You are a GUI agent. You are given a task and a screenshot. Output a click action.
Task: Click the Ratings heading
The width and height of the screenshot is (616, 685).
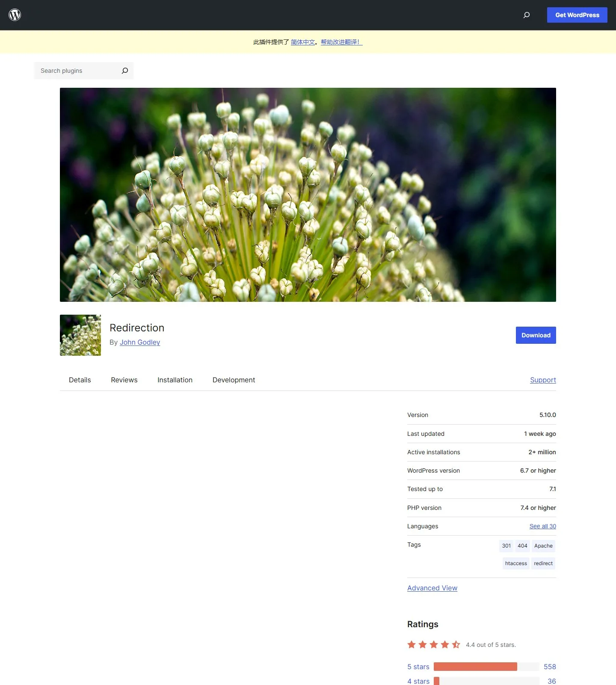423,624
